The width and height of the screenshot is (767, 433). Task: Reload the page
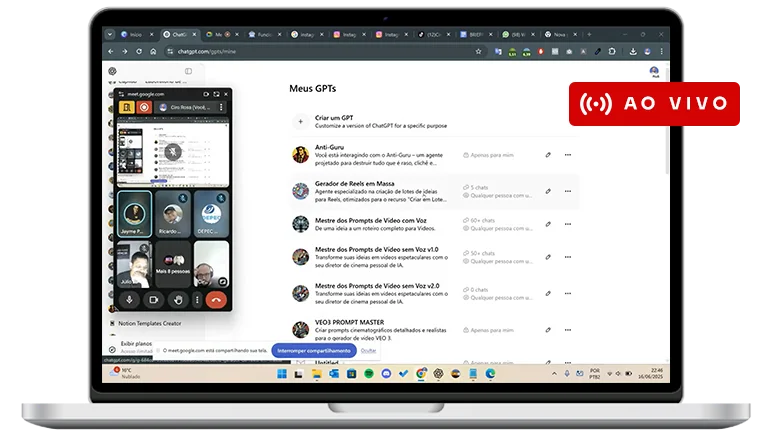click(x=139, y=51)
